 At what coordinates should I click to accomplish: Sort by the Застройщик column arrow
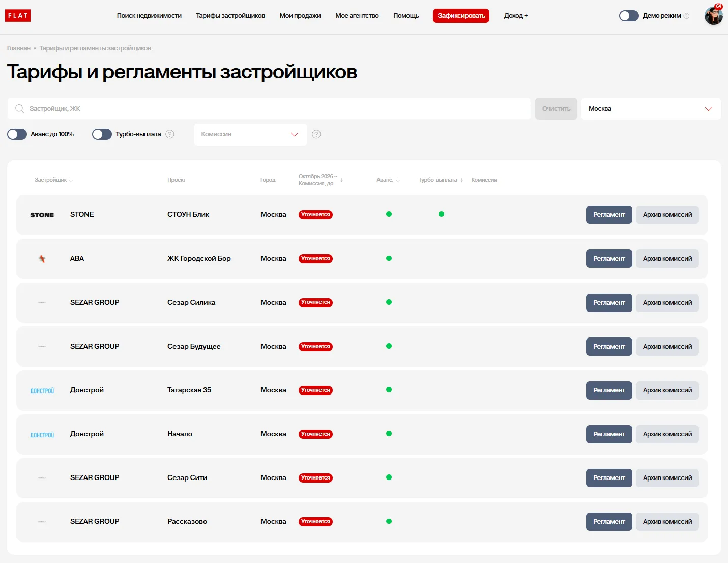(x=71, y=180)
